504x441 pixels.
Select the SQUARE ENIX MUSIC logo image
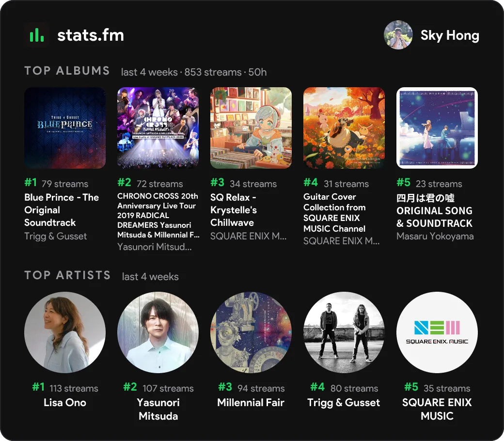coord(437,332)
